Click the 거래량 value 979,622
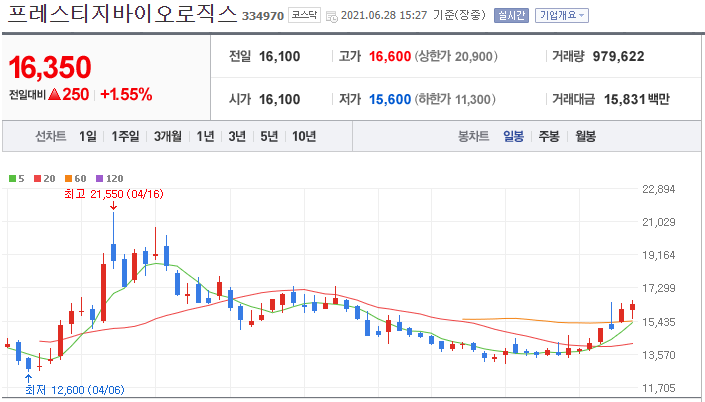 [618, 57]
